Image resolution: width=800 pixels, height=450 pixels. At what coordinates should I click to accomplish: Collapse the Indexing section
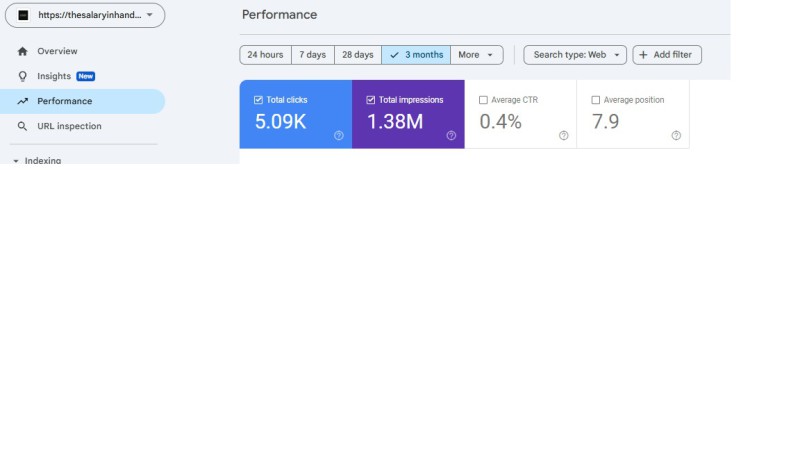pyautogui.click(x=16, y=160)
